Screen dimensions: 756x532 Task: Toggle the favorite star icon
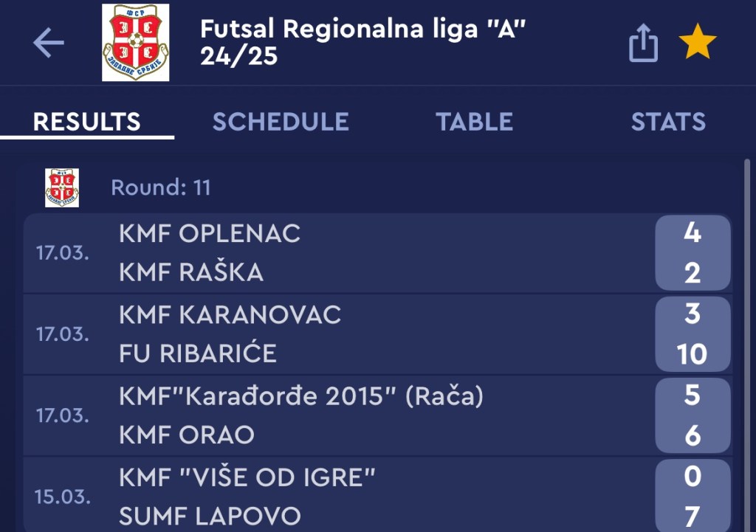697,44
